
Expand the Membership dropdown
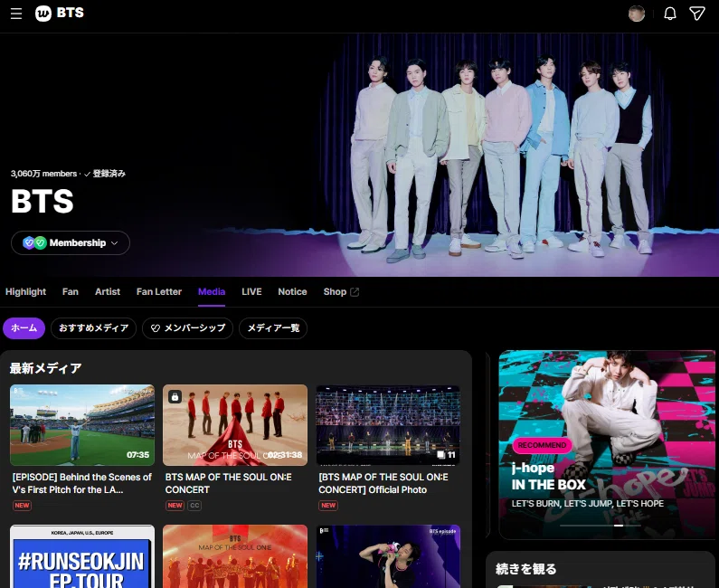(x=71, y=242)
